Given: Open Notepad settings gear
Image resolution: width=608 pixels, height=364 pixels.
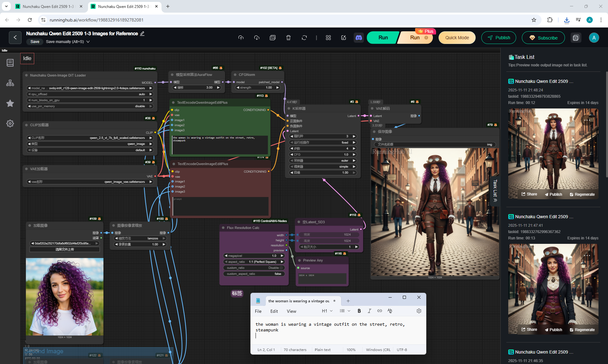Looking at the screenshot, I should (419, 311).
